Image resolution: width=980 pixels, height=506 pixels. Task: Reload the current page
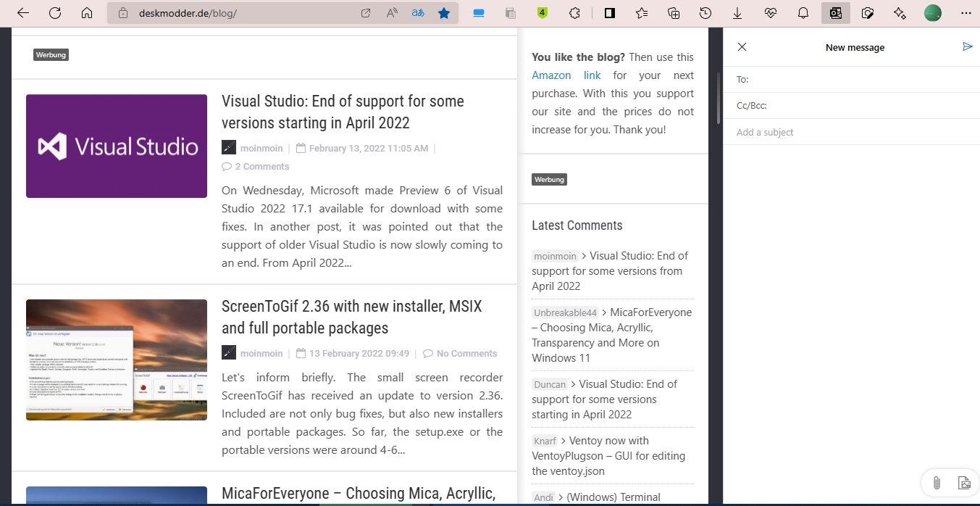click(55, 13)
